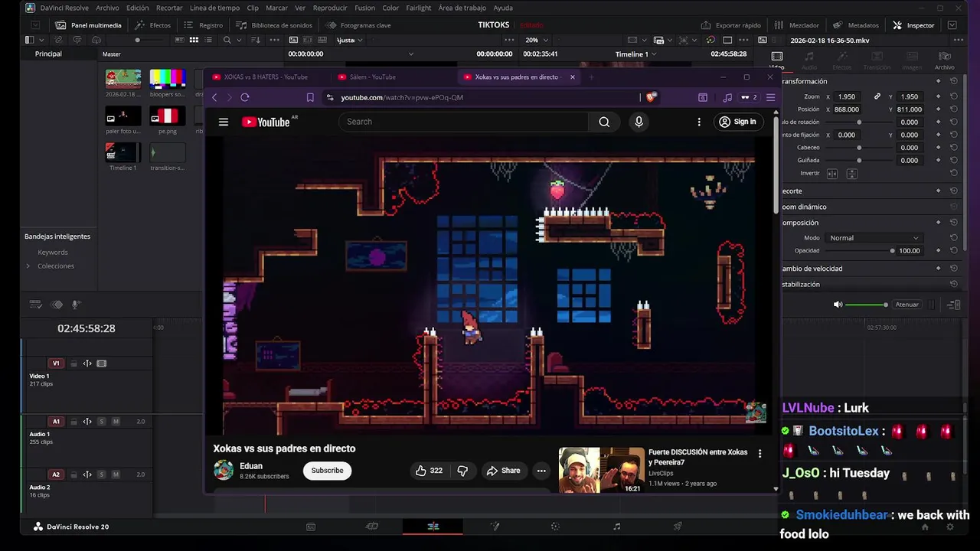Open the Efectos panel button
Viewport: 980px width, 551px height.
tap(152, 25)
